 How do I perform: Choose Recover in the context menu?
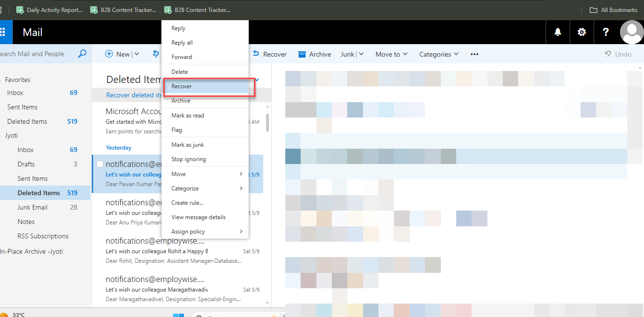(x=205, y=86)
